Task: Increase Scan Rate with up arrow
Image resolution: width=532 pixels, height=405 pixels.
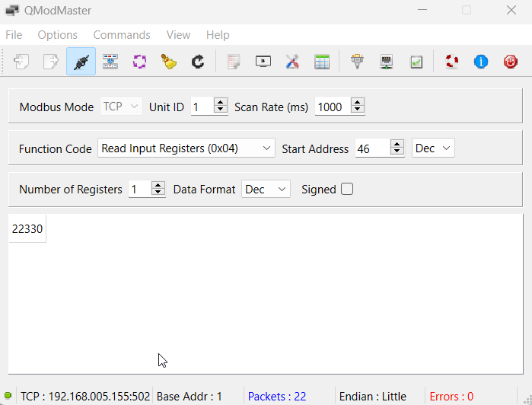Action: (x=357, y=102)
